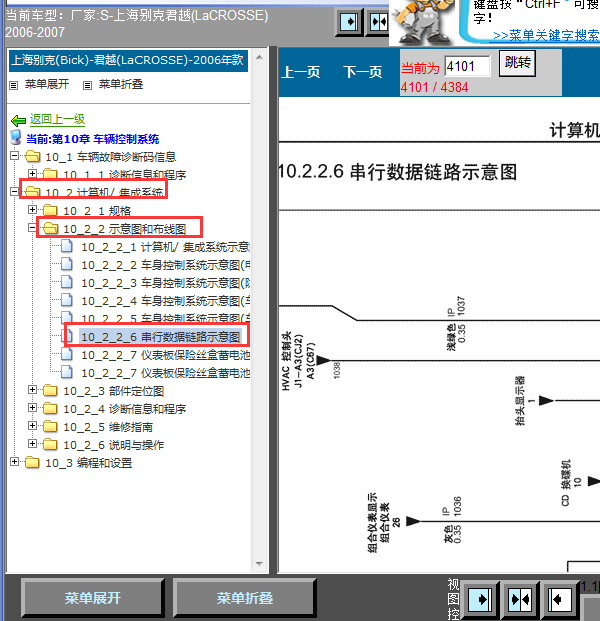Viewport: 600px width, 621px height.
Task: Click document icon of 10_2_2_3 车身控制系统示意图
Action: coord(67,282)
